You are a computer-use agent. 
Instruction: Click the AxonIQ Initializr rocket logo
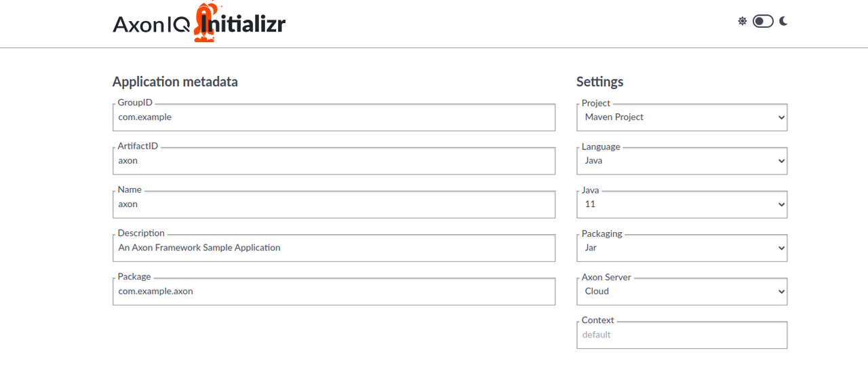pyautogui.click(x=204, y=24)
